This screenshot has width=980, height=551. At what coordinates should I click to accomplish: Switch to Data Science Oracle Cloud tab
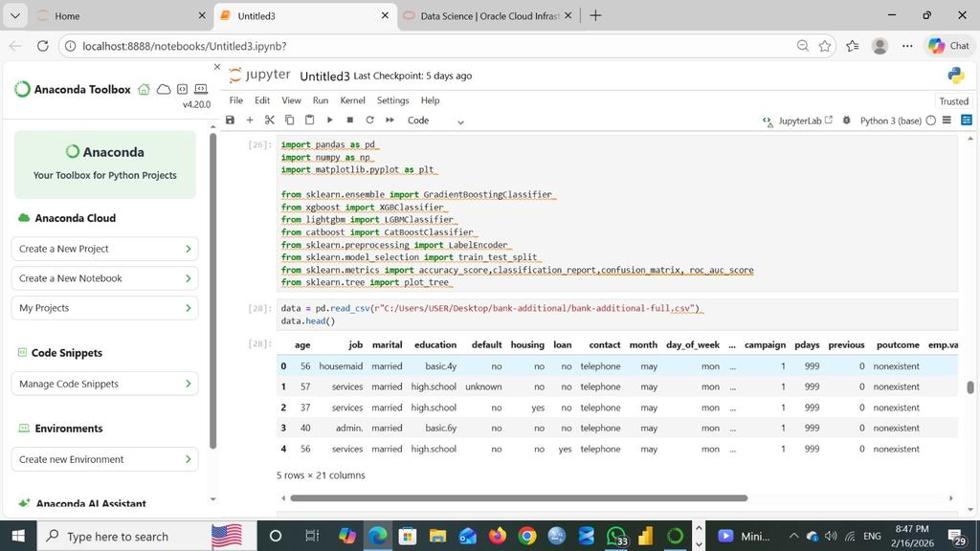coord(487,15)
